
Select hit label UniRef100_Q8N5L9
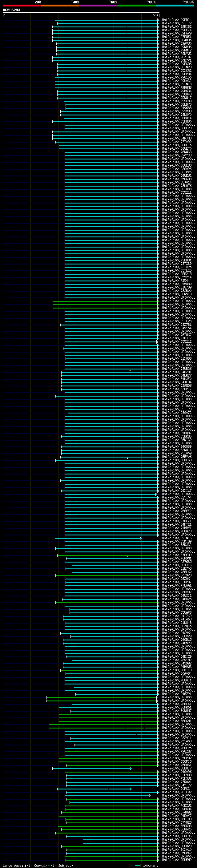176,294
